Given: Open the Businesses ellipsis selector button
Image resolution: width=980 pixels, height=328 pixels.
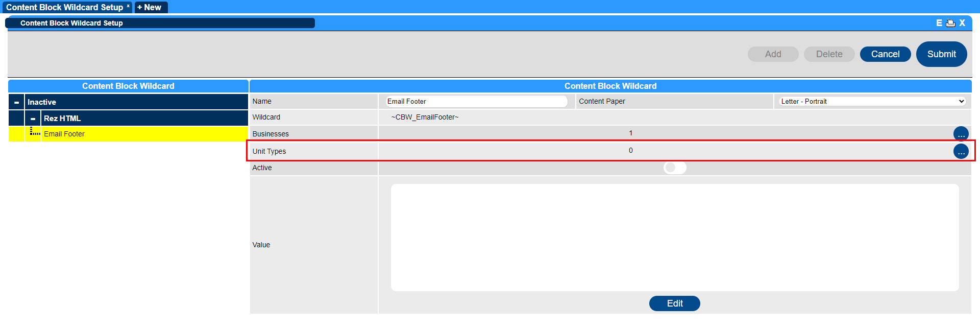Looking at the screenshot, I should (x=961, y=134).
